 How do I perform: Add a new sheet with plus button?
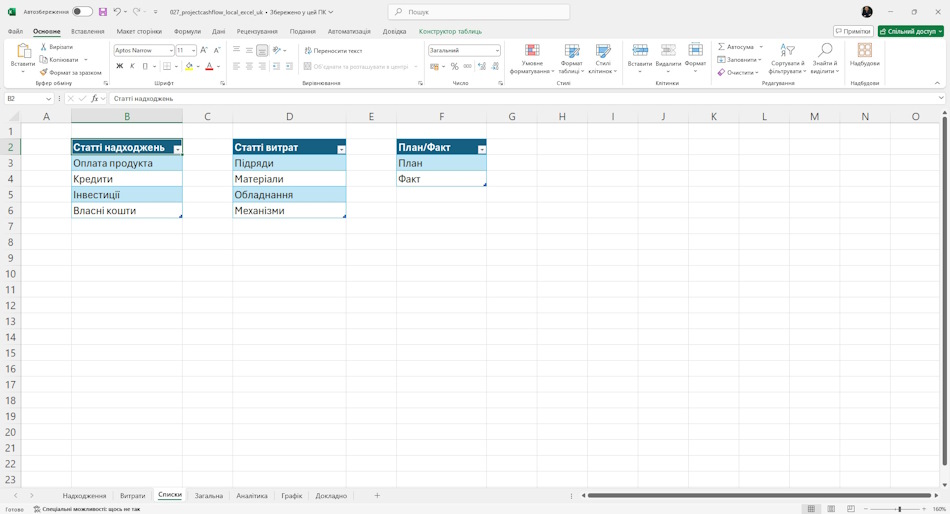(377, 495)
